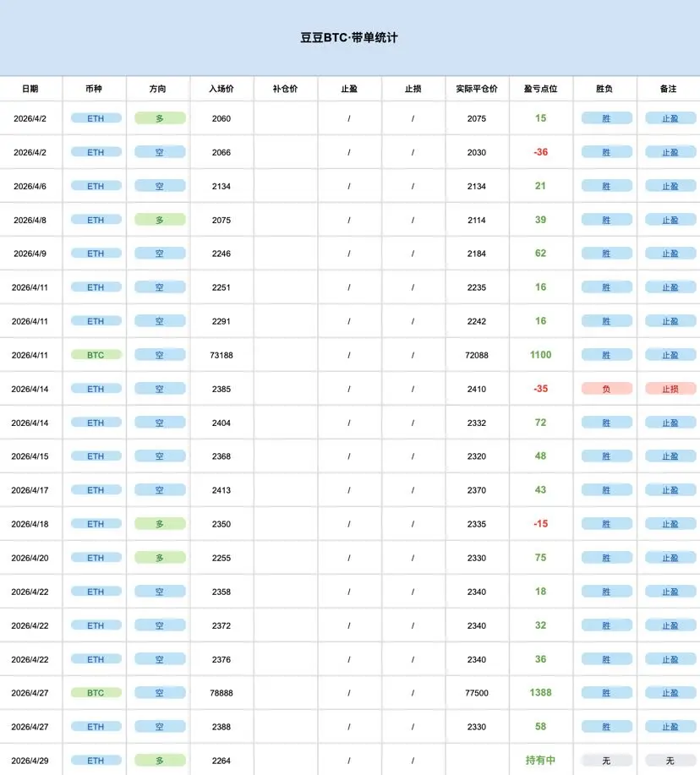Viewport: 700px width, 775px height.
Task: Click the date cell 2026/4/20
Action: coord(30,558)
